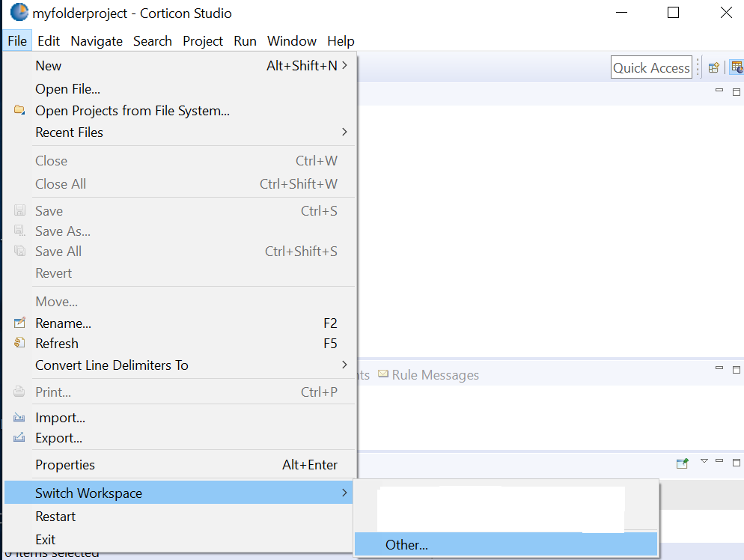Maximize the editor area panel

737,91
